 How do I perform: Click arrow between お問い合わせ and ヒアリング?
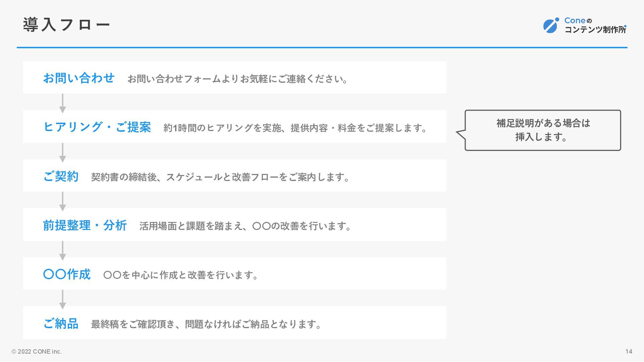click(62, 103)
